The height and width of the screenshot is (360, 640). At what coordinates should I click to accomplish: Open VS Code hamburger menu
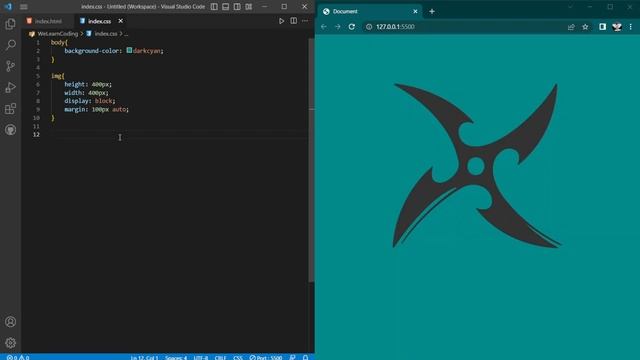point(24,7)
